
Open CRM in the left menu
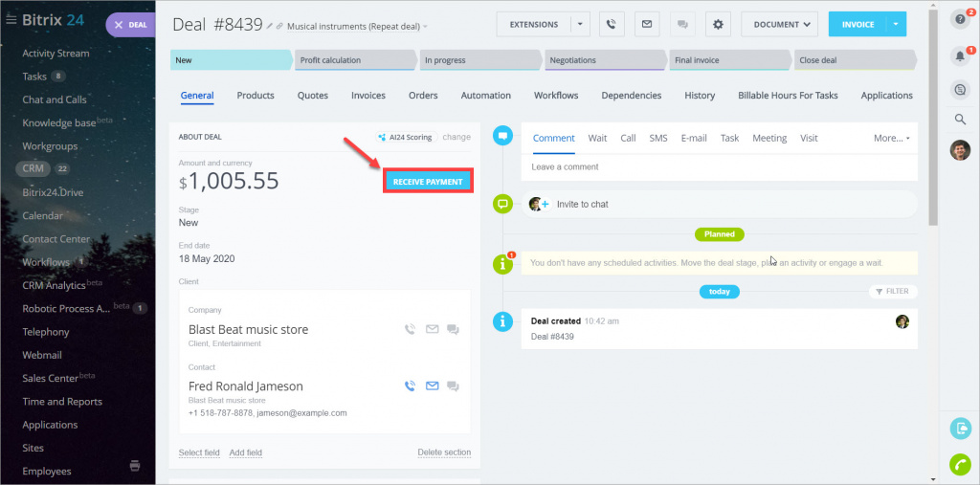coord(32,168)
